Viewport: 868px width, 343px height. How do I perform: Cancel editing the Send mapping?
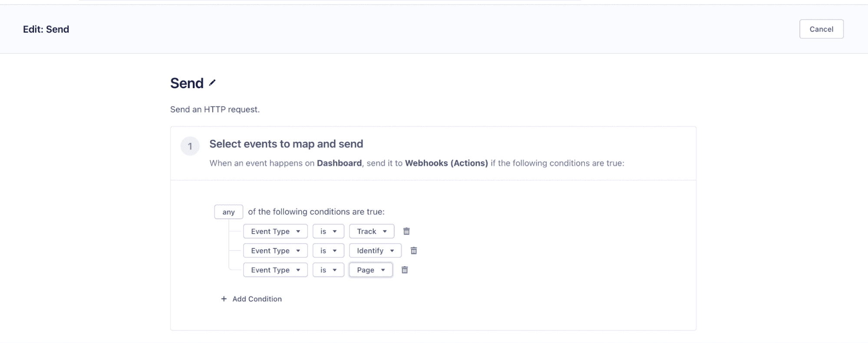click(x=821, y=29)
